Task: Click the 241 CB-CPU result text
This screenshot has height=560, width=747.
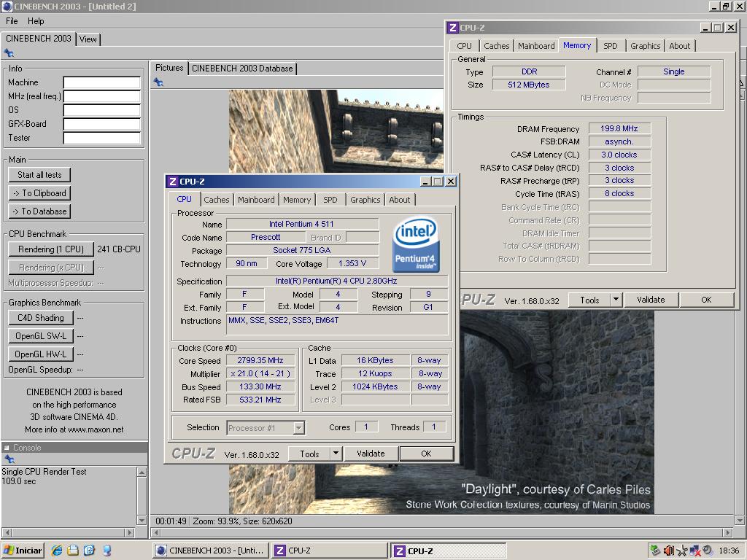Action: [x=119, y=249]
